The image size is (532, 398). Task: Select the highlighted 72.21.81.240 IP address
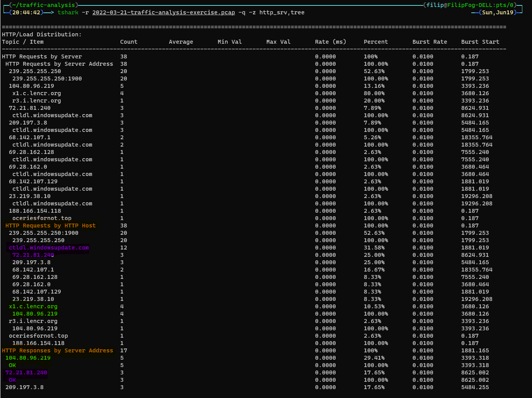[x=33, y=255]
